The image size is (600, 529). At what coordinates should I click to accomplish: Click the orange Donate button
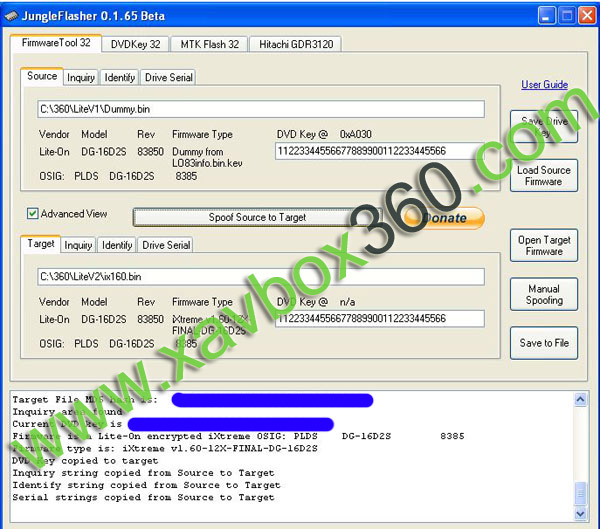click(x=444, y=218)
